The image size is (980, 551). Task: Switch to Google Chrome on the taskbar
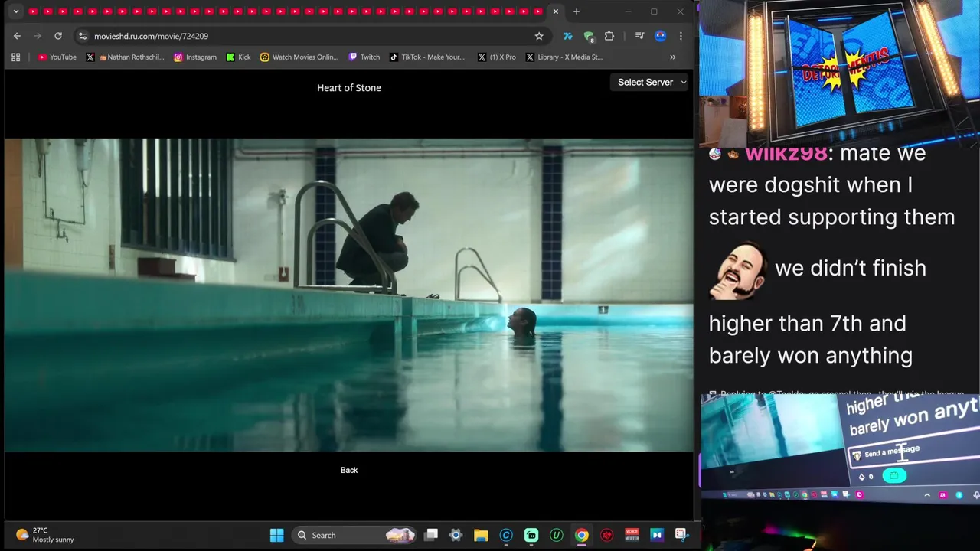[x=582, y=535]
